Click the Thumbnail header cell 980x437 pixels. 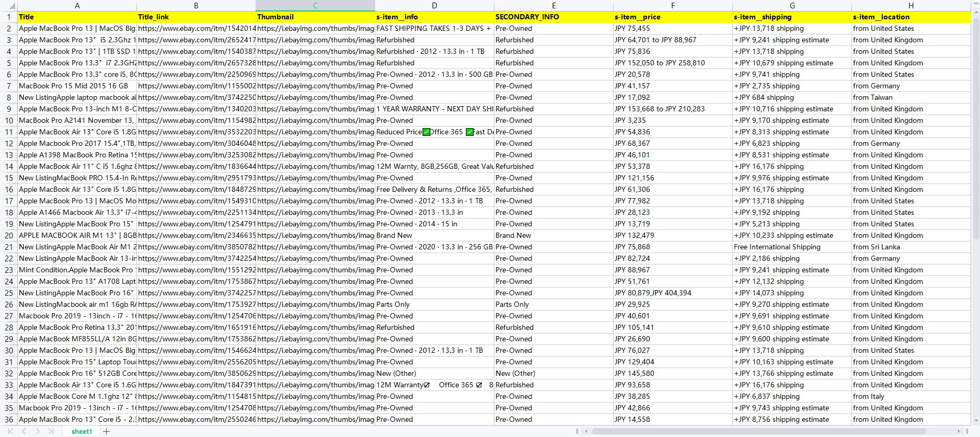click(315, 17)
